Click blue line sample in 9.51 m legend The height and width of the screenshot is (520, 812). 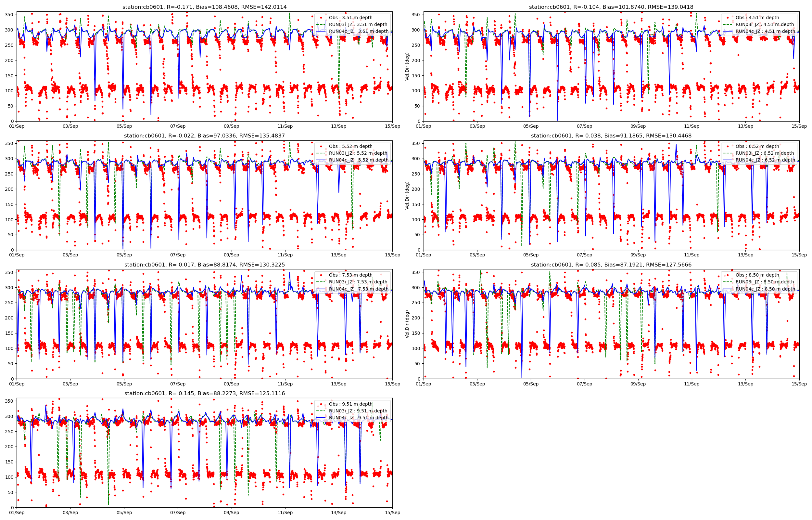[321, 418]
